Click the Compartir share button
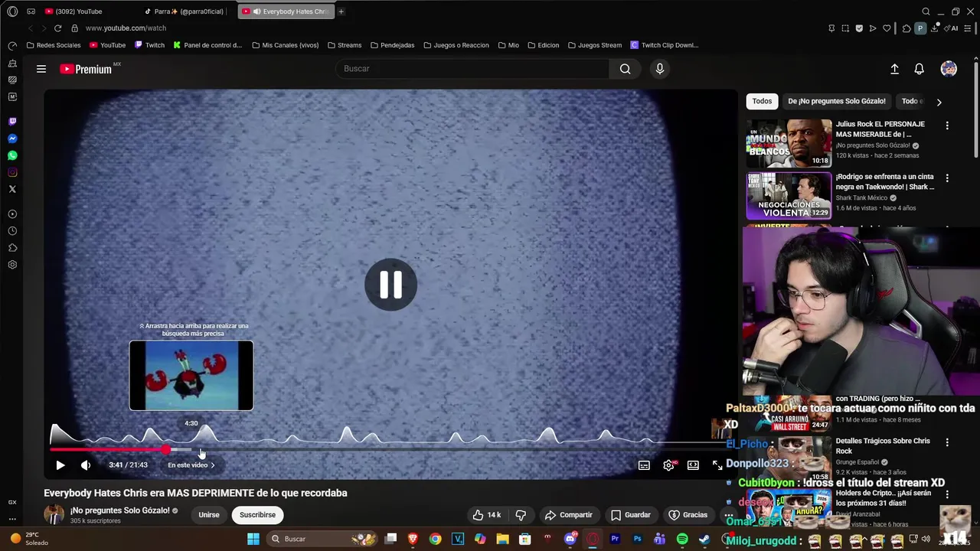The height and width of the screenshot is (551, 980). pyautogui.click(x=568, y=515)
